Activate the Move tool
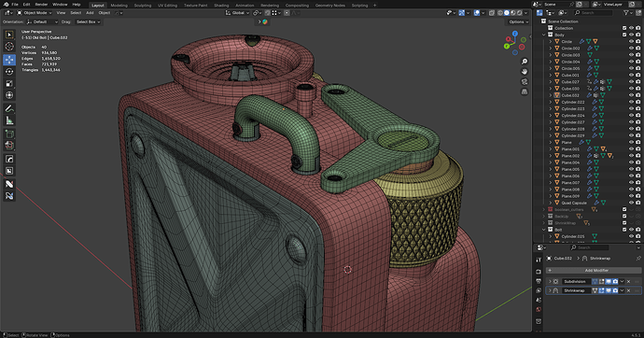Screen dimensions: 644x338 (x=9, y=60)
